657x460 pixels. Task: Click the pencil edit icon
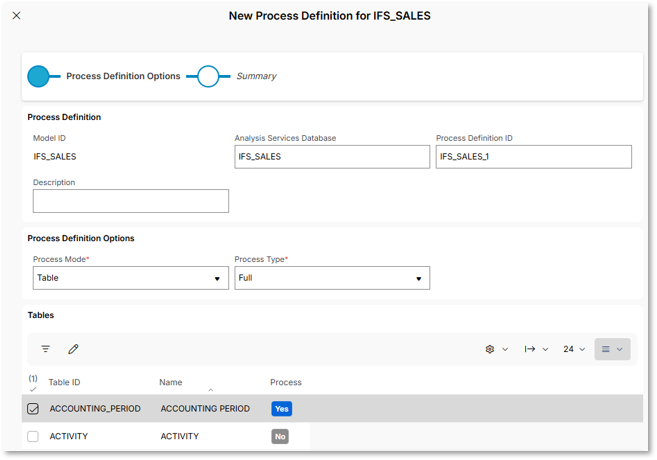73,349
